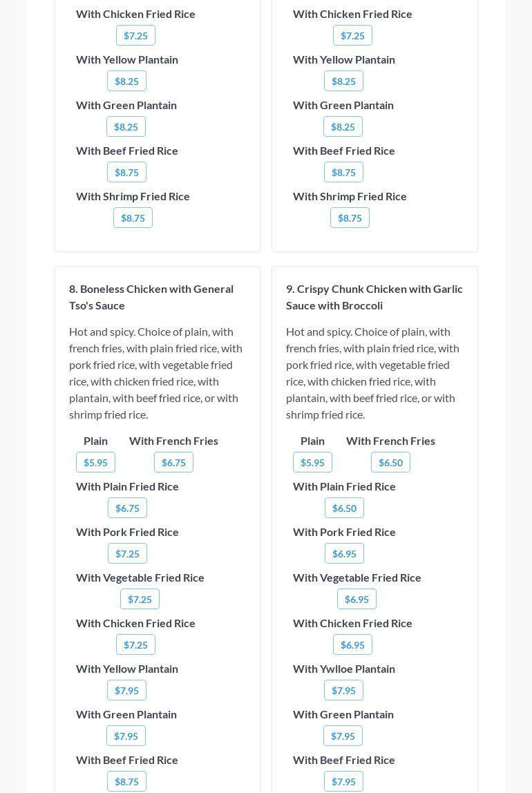This screenshot has width=532, height=793.
Task: Open the Crispy Chunk Chicken with Garlic Sauce title
Action: pyautogui.click(x=374, y=297)
